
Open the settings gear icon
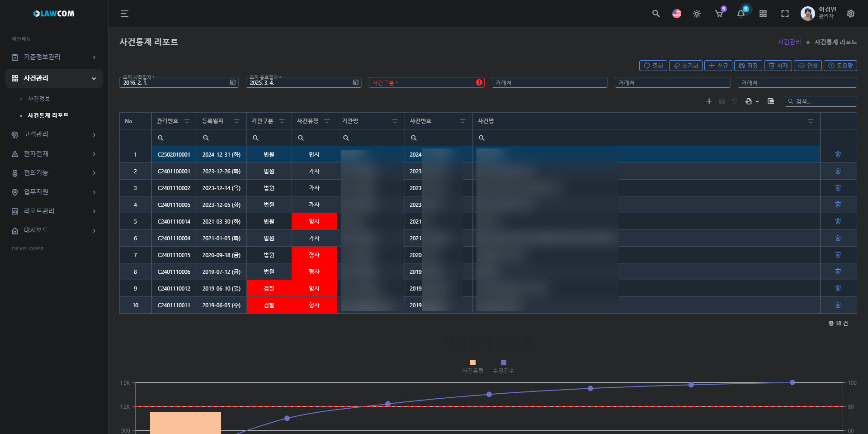[850, 14]
